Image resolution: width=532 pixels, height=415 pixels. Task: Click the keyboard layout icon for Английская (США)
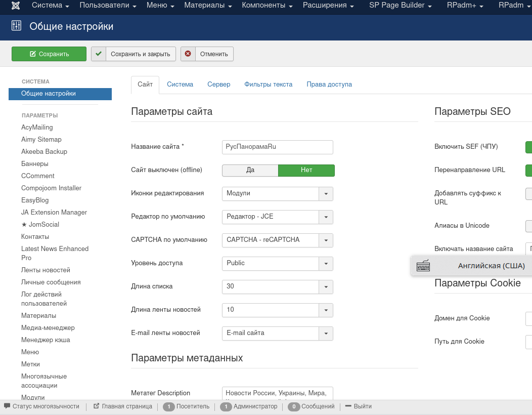423,265
